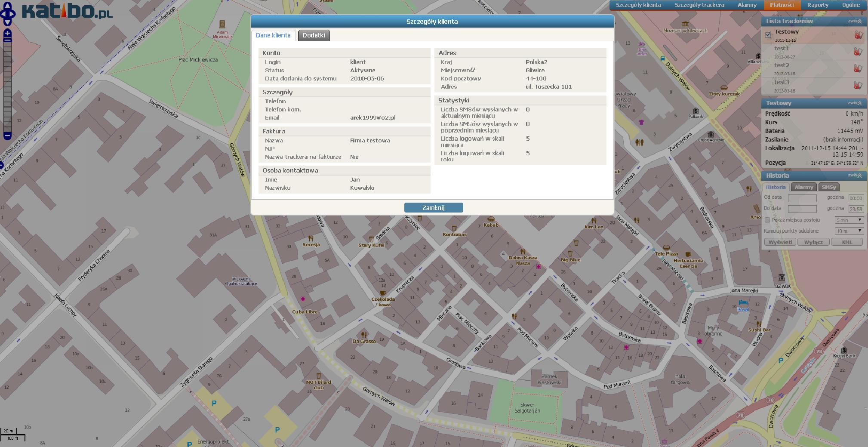Click the Da Grasso restaurant icon
This screenshot has height=447, width=868.
364,335
